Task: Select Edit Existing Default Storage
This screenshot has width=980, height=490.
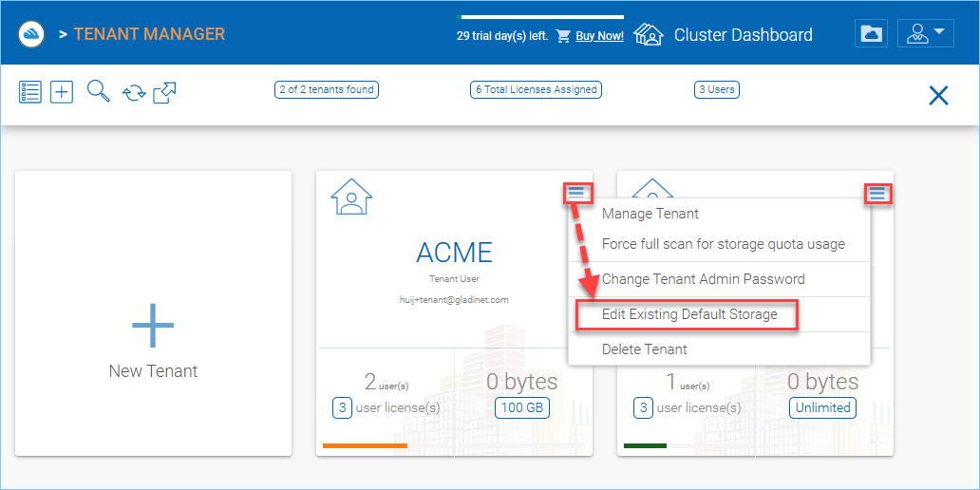Action: [x=689, y=314]
